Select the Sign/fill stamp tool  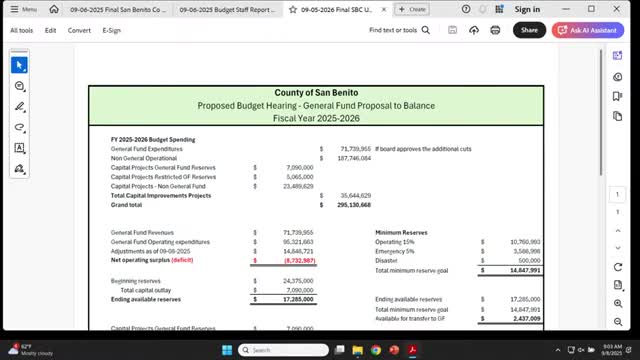pos(19,169)
